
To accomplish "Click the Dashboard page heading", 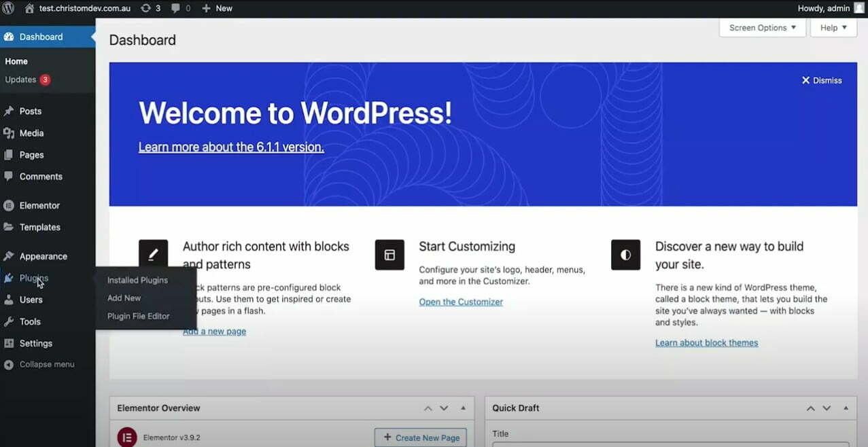I will [143, 40].
